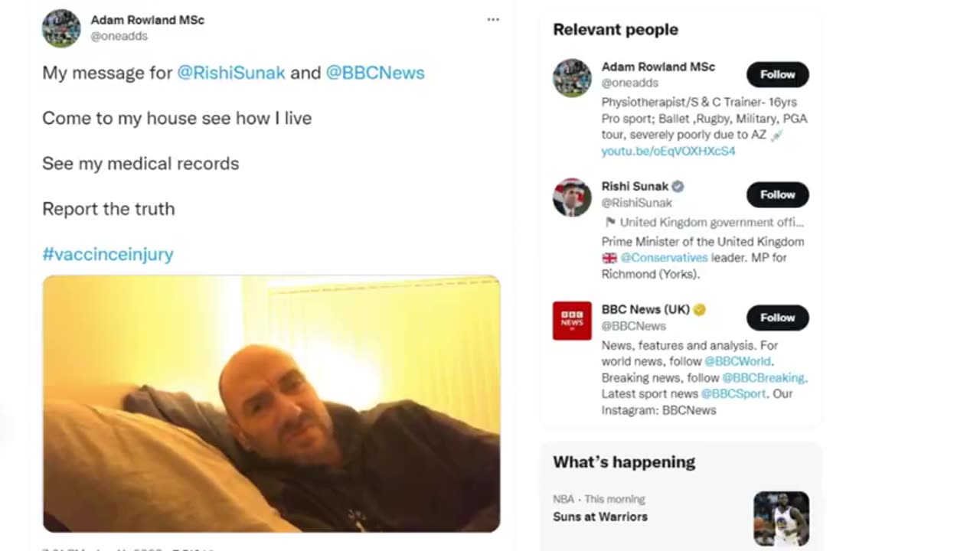Click the BBC News red logo avatar
This screenshot has width=980, height=551.
tap(572, 321)
